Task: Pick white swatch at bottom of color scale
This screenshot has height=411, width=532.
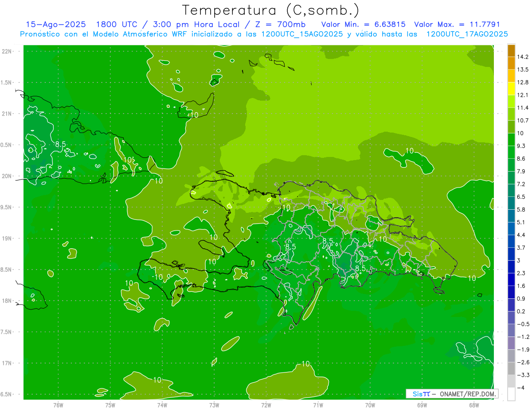Action: tap(511, 394)
